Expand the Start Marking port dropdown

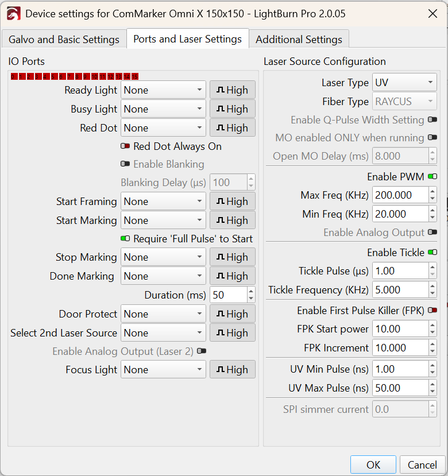(x=163, y=220)
